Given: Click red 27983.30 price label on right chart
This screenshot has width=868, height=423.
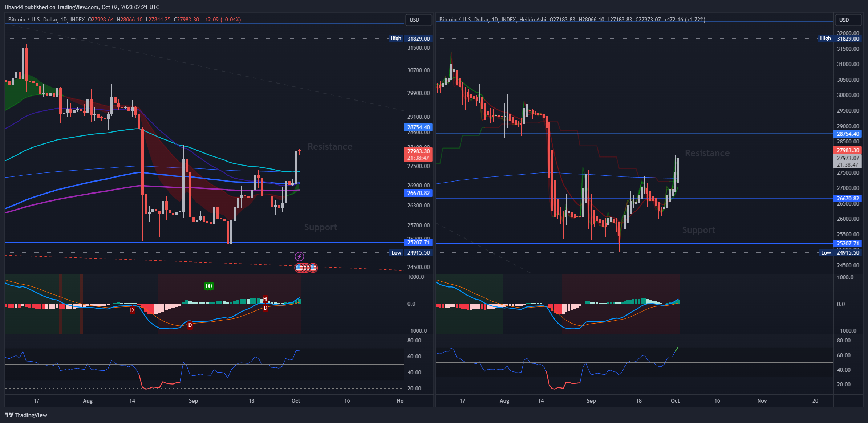Looking at the screenshot, I should [848, 150].
